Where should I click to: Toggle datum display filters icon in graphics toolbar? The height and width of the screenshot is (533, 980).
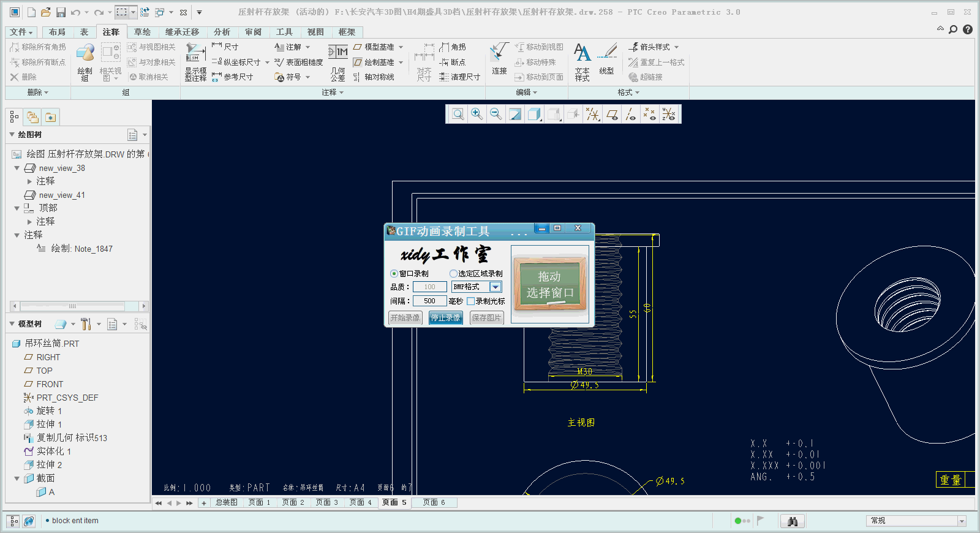coord(592,114)
